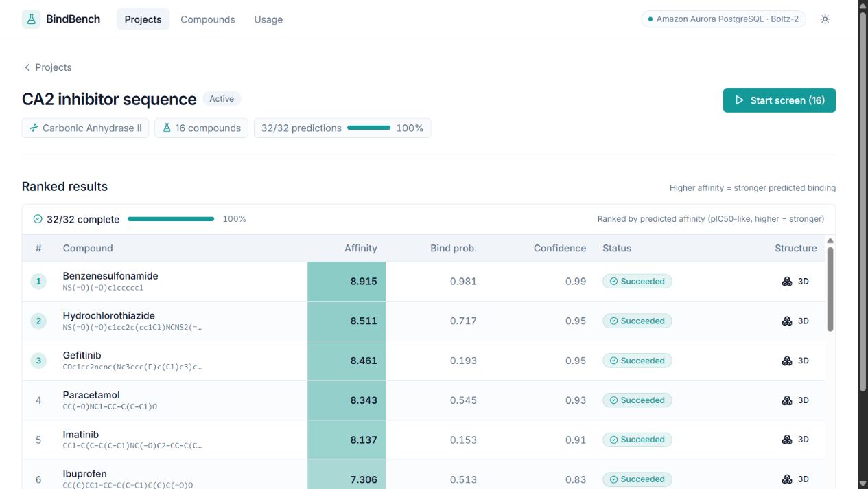Click the Active status badge
Image resolution: width=868 pixels, height=489 pixels.
click(x=222, y=99)
